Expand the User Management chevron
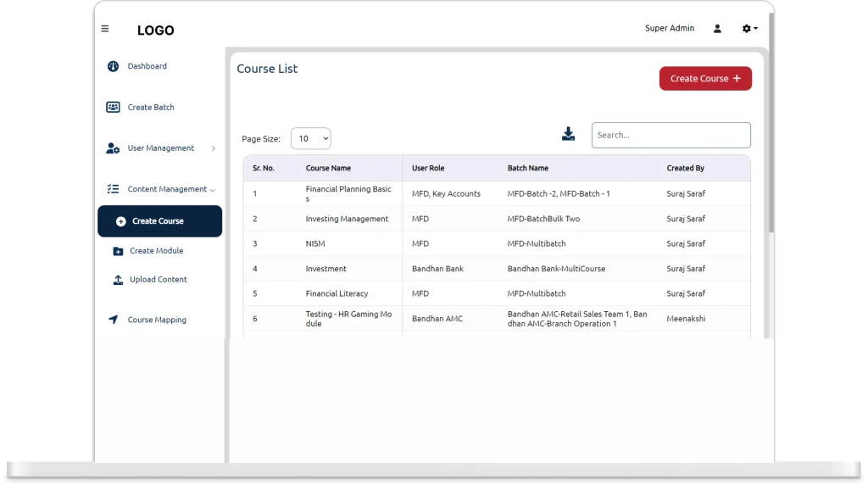Screen dimensions: 868x485 [213, 148]
